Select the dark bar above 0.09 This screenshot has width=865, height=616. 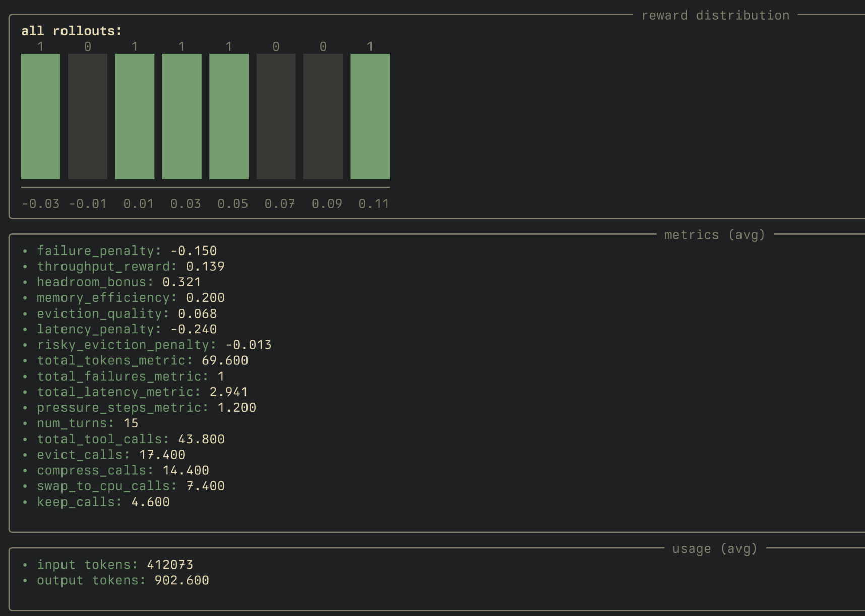tap(323, 116)
